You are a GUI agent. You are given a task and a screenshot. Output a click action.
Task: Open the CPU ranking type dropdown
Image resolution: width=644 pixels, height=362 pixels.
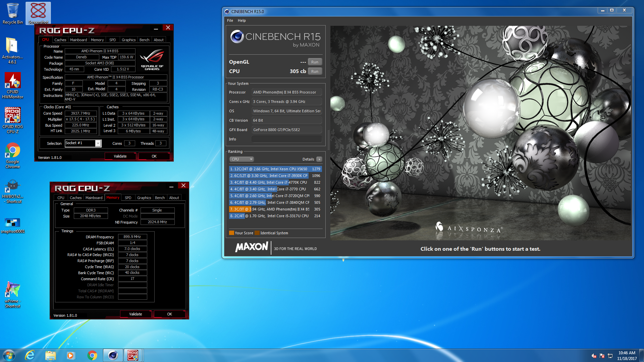[x=241, y=159]
